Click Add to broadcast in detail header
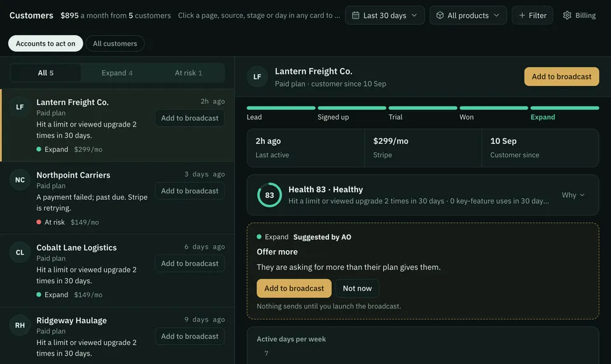611x364 pixels. click(561, 76)
